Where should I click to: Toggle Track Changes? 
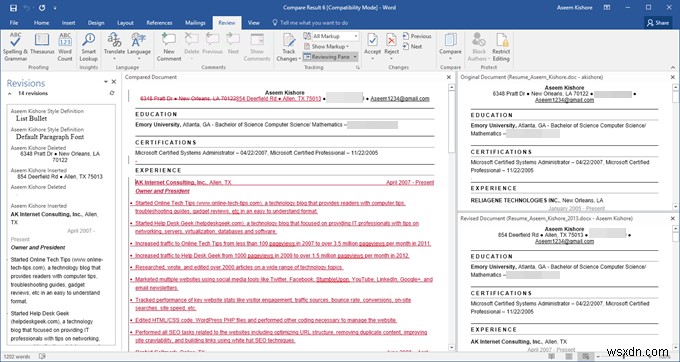coord(288,46)
